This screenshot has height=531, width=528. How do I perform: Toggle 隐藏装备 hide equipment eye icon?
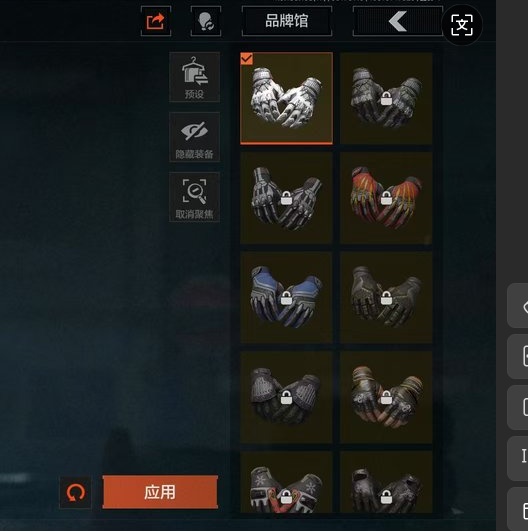[x=194, y=137]
